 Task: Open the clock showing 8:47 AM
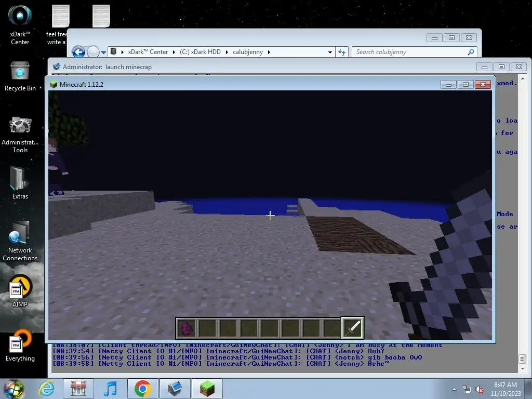(506, 389)
